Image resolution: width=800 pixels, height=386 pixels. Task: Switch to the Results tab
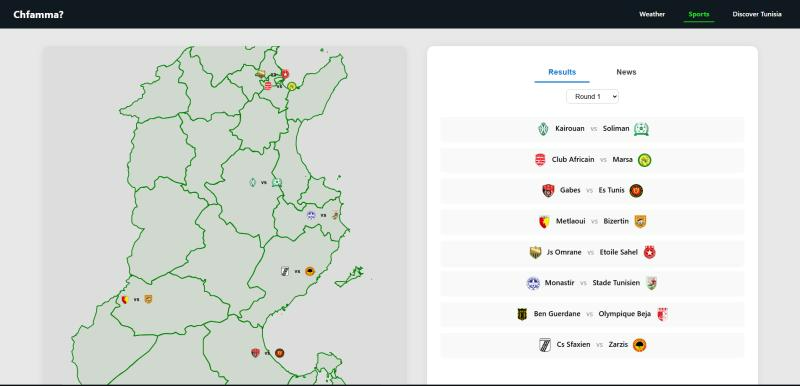pos(562,72)
